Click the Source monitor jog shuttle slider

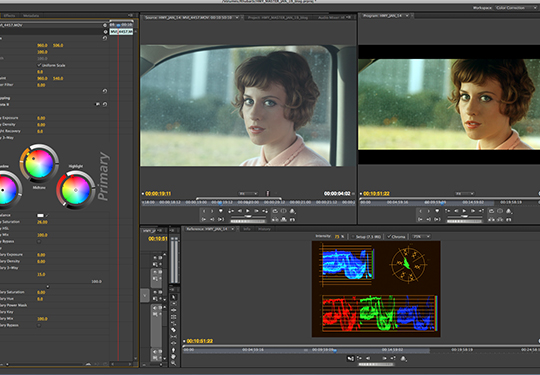point(248,217)
